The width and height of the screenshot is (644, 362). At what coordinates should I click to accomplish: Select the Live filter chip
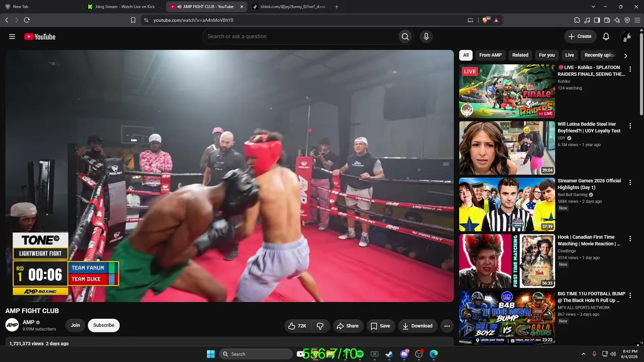[x=570, y=55]
